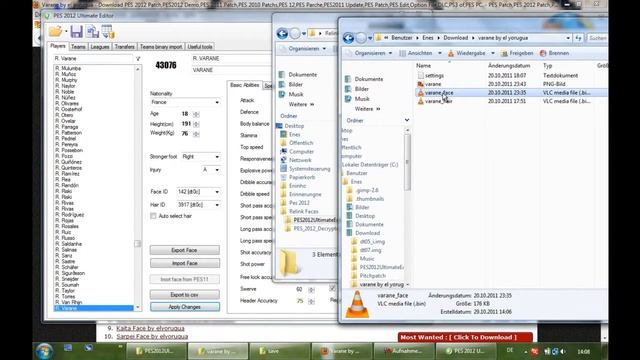Adjust the Weight stepper
The image size is (640, 360).
pyautogui.click(x=196, y=133)
